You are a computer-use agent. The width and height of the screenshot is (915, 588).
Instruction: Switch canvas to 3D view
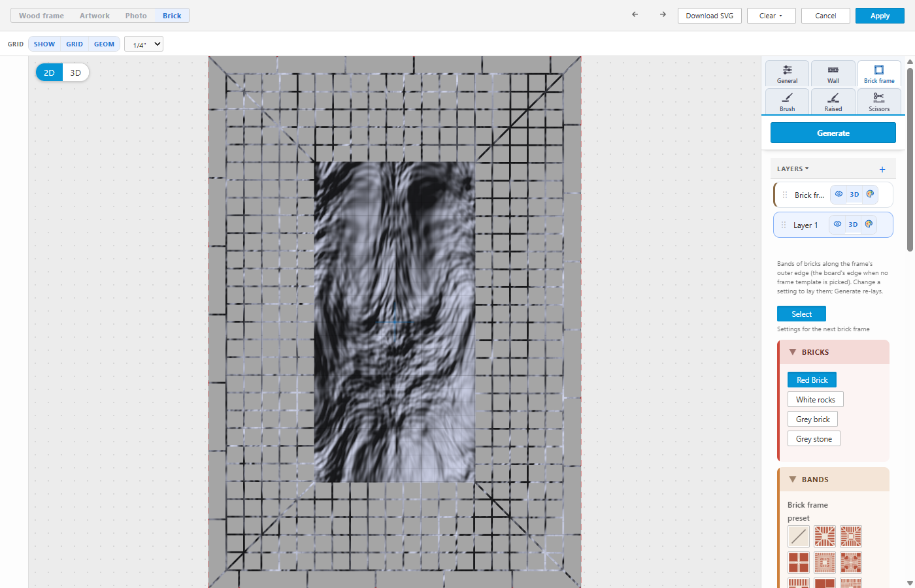coord(76,73)
